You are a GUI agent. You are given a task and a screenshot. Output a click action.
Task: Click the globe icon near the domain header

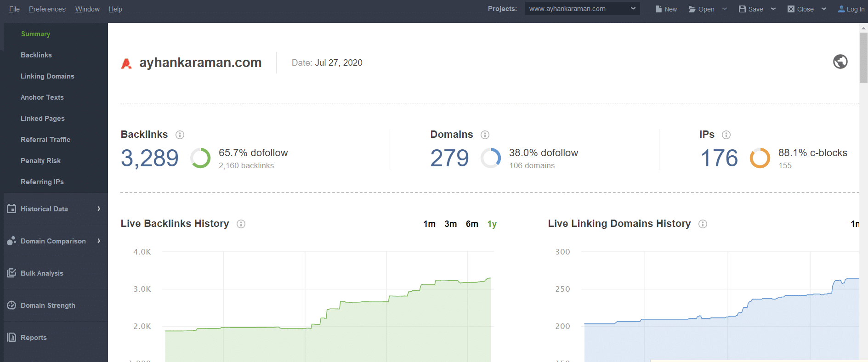(x=840, y=62)
